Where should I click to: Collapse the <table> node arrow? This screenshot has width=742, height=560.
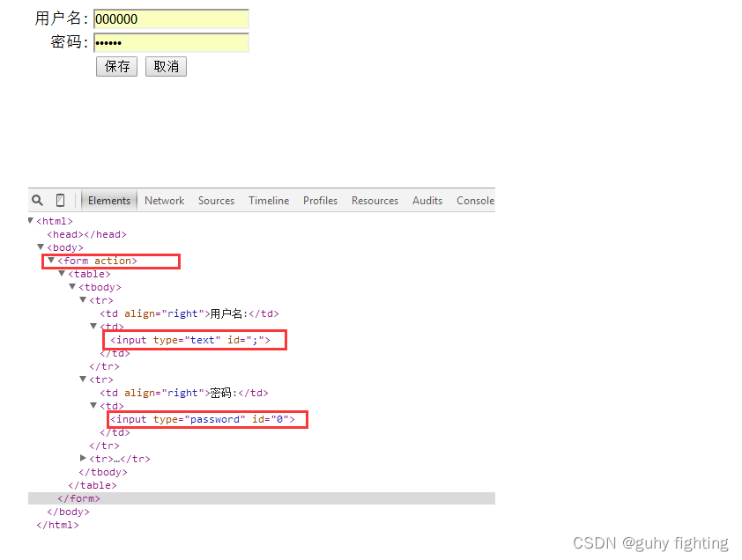click(62, 273)
